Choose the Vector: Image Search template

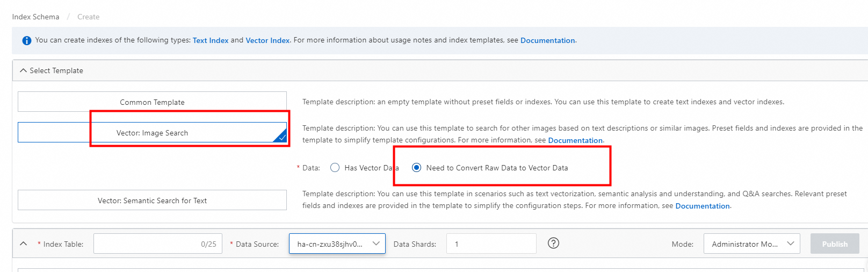[152, 133]
